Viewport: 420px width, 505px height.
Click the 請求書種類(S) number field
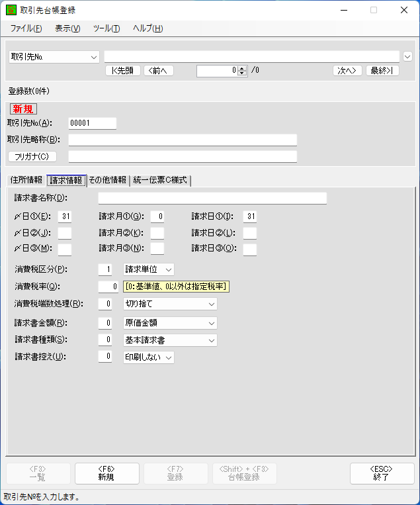pyautogui.click(x=105, y=340)
